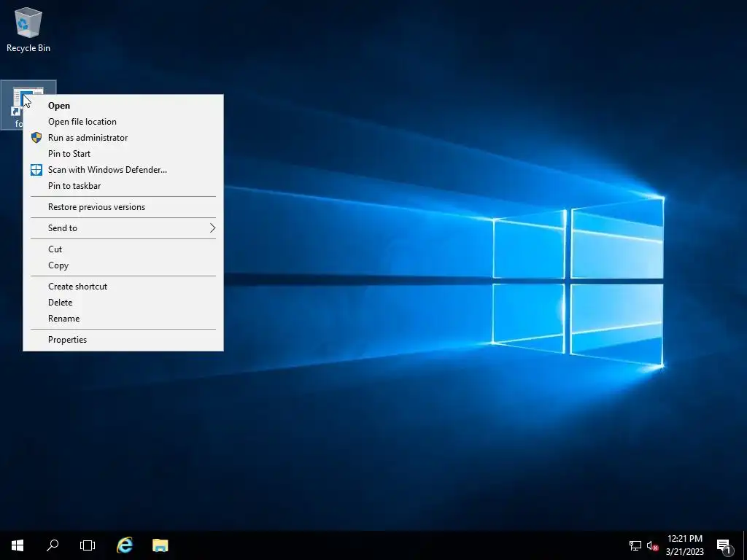Expand the Send to submenu

point(123,228)
